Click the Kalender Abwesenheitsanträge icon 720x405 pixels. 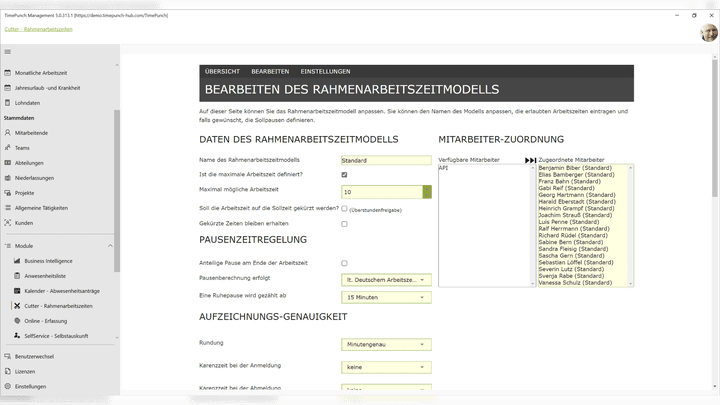click(17, 291)
